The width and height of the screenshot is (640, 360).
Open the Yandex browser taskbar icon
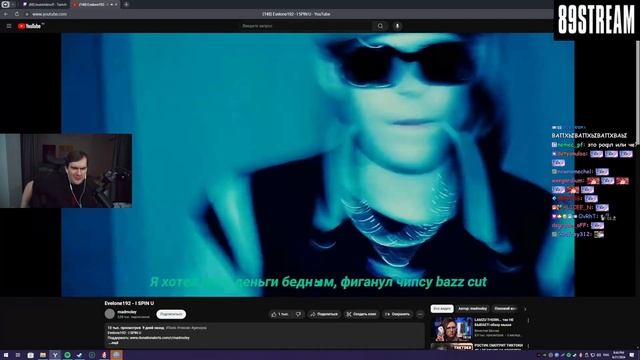pyautogui.click(x=55, y=355)
